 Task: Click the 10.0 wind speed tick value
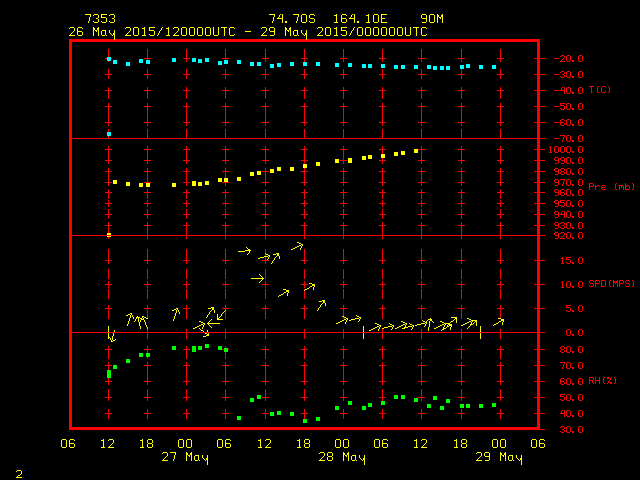571,284
